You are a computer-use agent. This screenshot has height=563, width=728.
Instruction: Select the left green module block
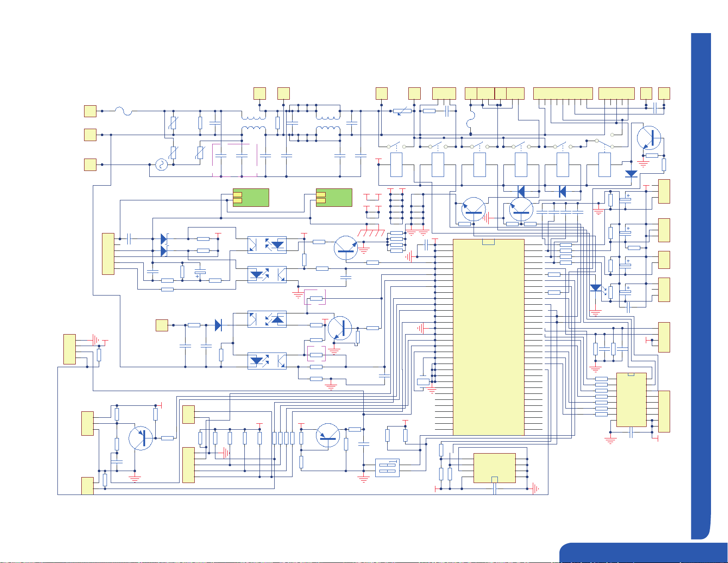coord(251,198)
